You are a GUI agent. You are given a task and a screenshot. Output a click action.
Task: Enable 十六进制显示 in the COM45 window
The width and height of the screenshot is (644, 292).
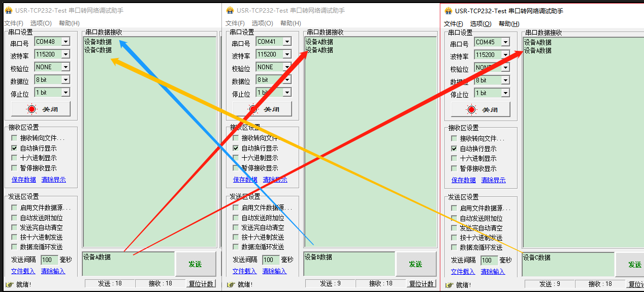(x=454, y=158)
